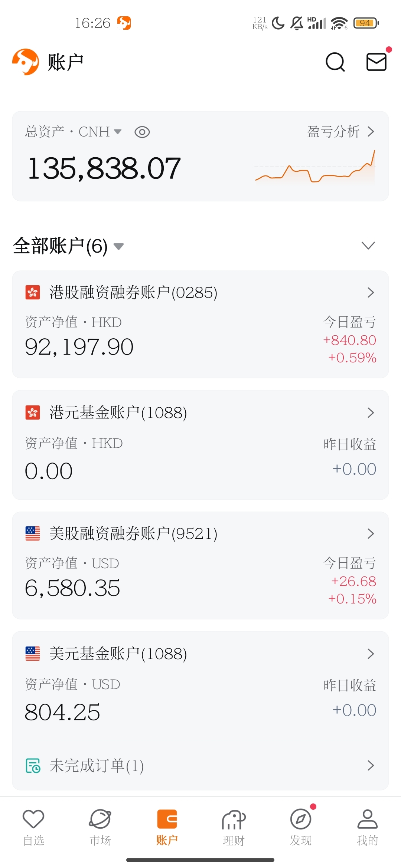Open 美股融资融券账户(9521) account details

click(200, 565)
